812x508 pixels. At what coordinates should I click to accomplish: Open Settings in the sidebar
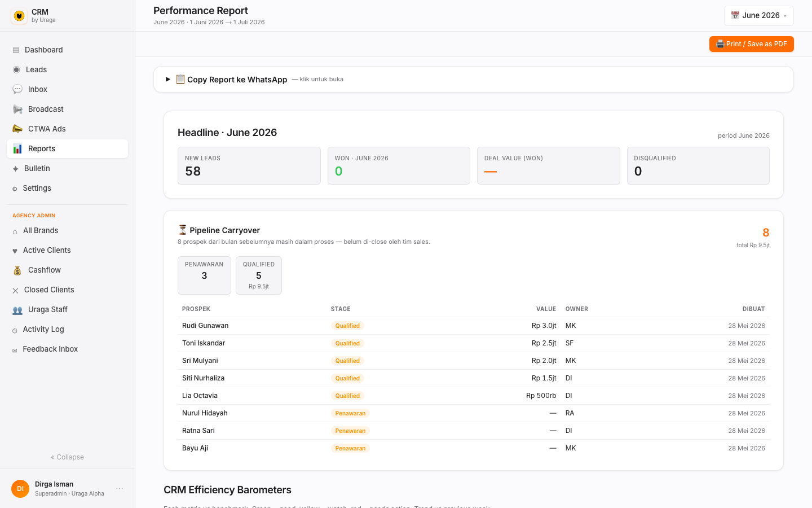(67, 188)
